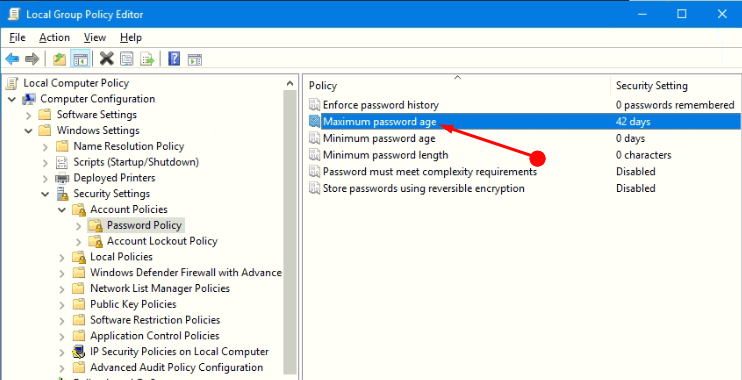This screenshot has height=380, width=742.
Task: Click the 0 passwords remembered value
Action: [x=675, y=105]
